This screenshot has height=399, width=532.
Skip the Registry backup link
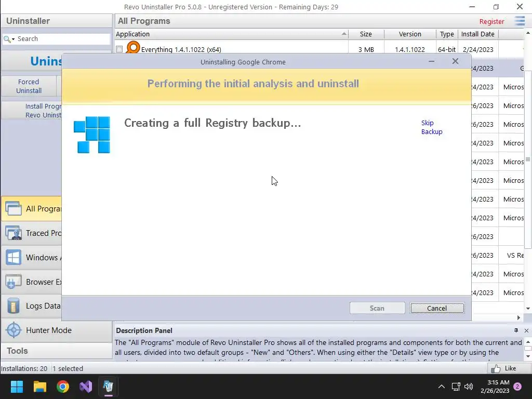pos(432,127)
